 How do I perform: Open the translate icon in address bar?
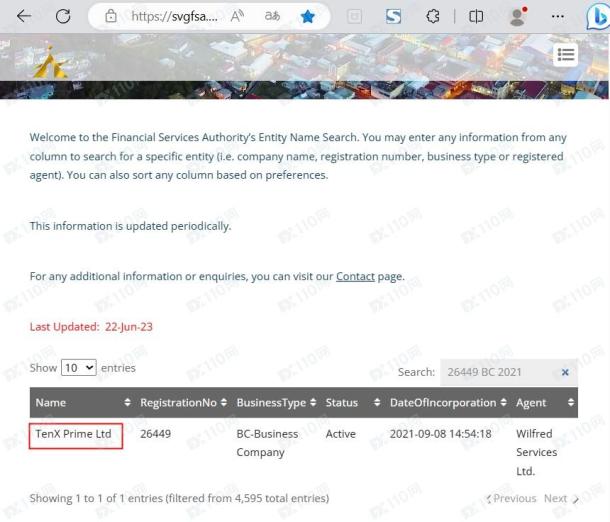(x=272, y=16)
